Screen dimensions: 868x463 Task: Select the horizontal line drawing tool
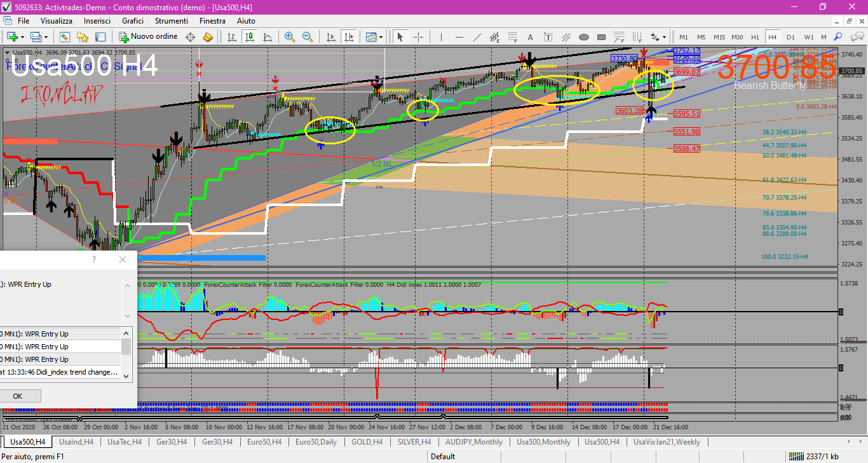coord(459,37)
